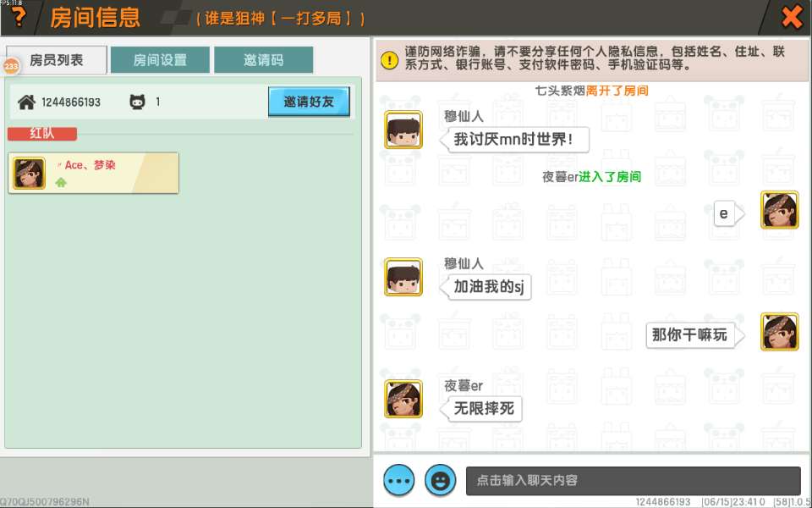Click the 邀请好友 button

click(309, 102)
